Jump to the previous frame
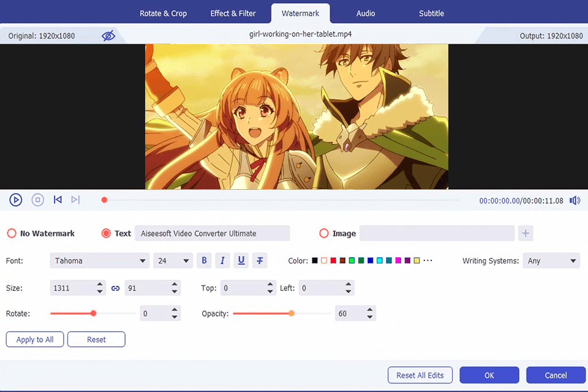588x392 pixels. click(x=58, y=200)
